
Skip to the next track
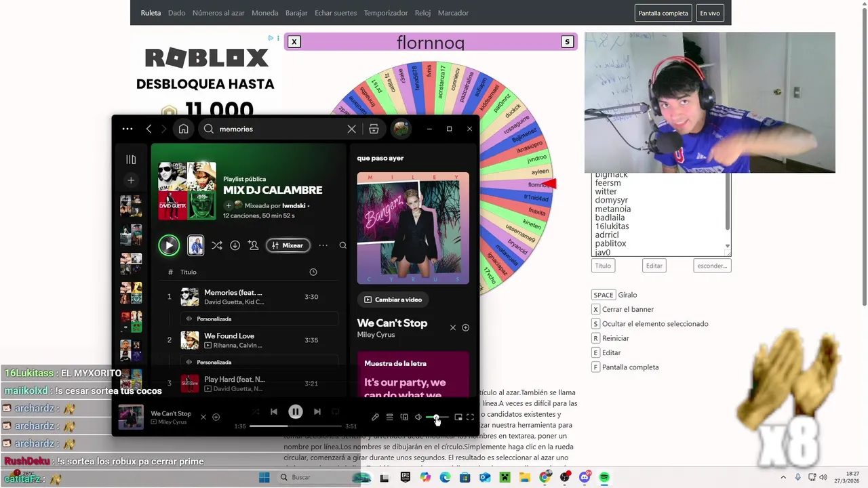point(317,411)
